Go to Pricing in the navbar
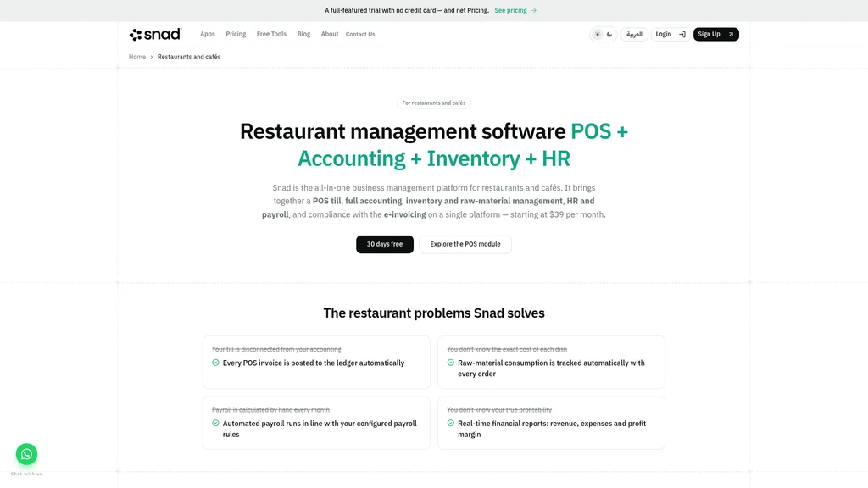Viewport: 868px width, 488px height. pyautogui.click(x=236, y=34)
